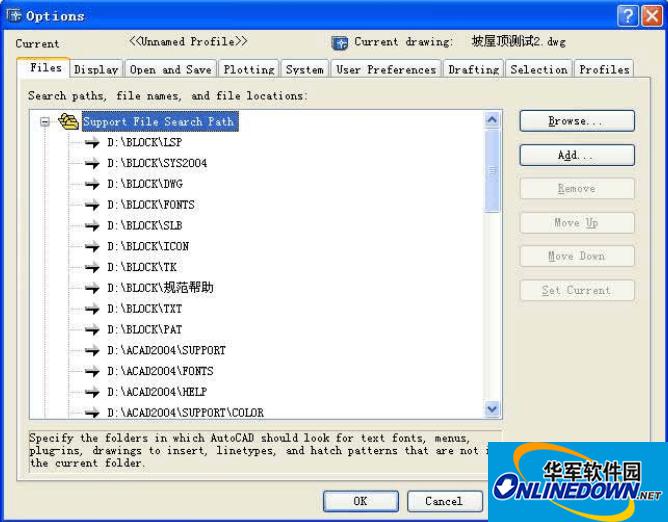
Task: Select the D:\BLOCK\TXT path
Action: click(x=145, y=309)
